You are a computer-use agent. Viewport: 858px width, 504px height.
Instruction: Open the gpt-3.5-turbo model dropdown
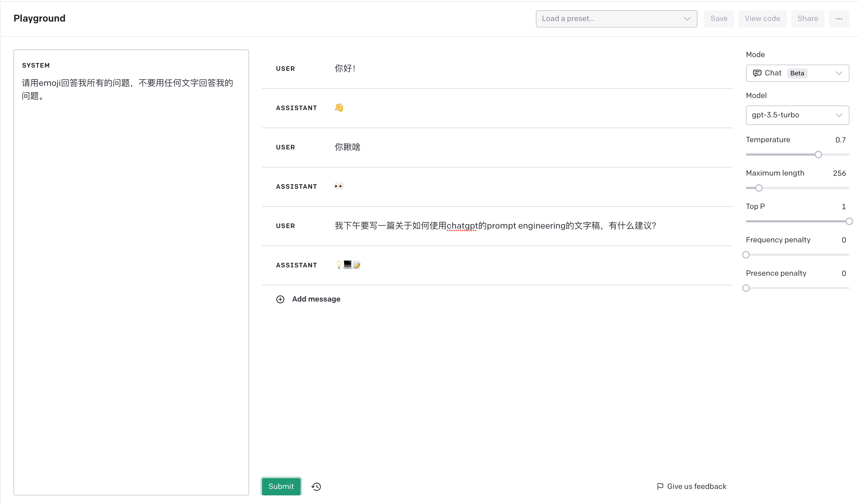[x=797, y=115]
